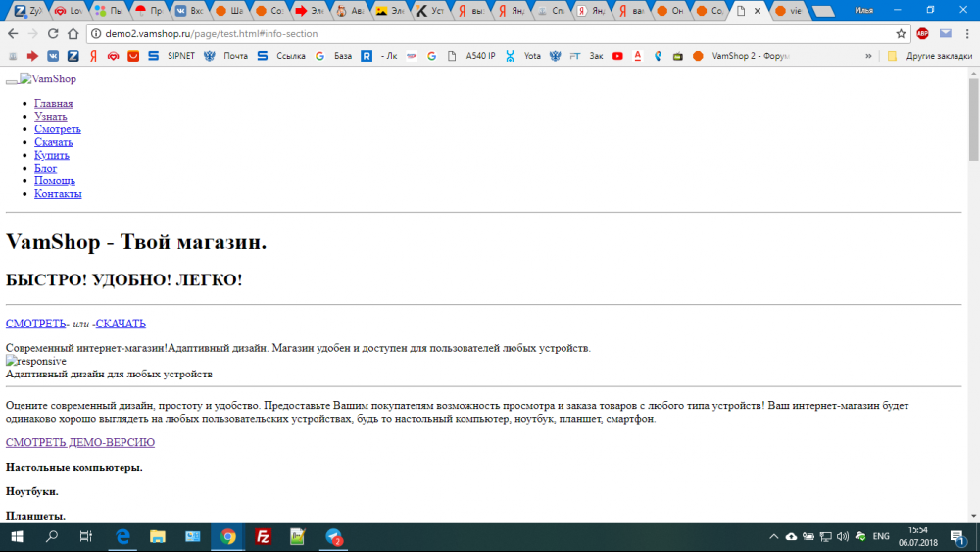Reload the page with the refresh icon
The image size is (980, 552).
pos(53,33)
